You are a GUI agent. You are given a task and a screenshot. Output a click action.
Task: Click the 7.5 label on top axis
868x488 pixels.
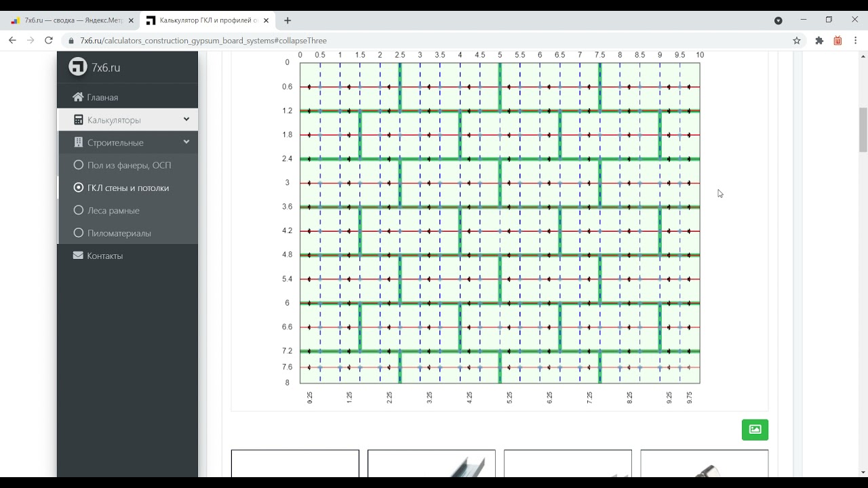tap(600, 55)
